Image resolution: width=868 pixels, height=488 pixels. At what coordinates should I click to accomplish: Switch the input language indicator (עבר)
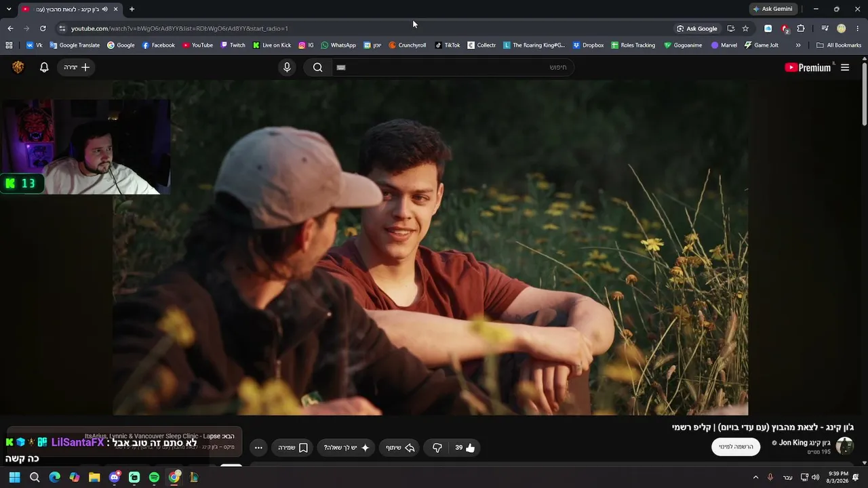(787, 477)
